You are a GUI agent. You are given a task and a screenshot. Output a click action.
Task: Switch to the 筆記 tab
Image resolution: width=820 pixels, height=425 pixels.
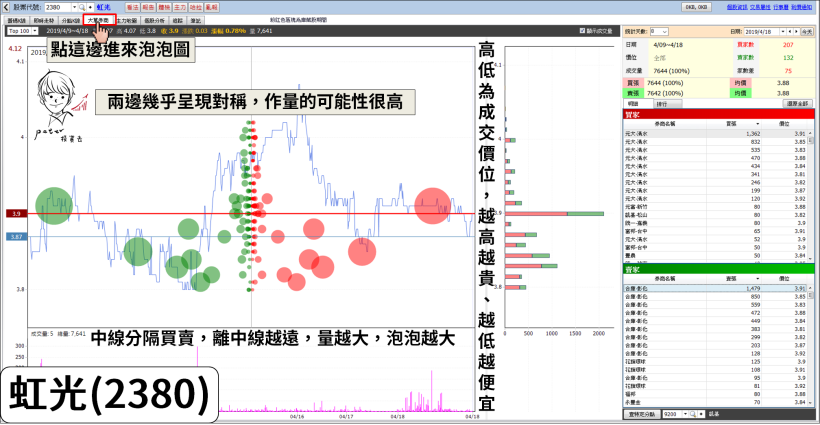[x=196, y=20]
